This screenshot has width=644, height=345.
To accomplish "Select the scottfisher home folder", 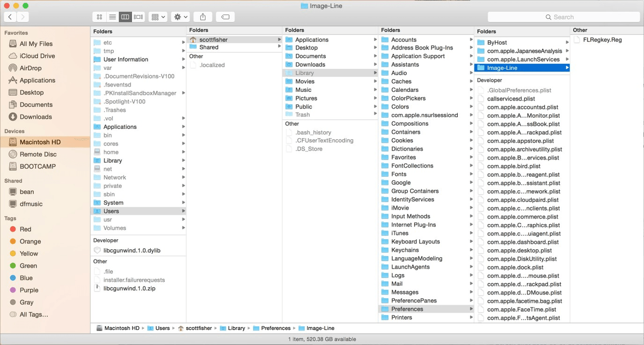I will click(x=235, y=39).
